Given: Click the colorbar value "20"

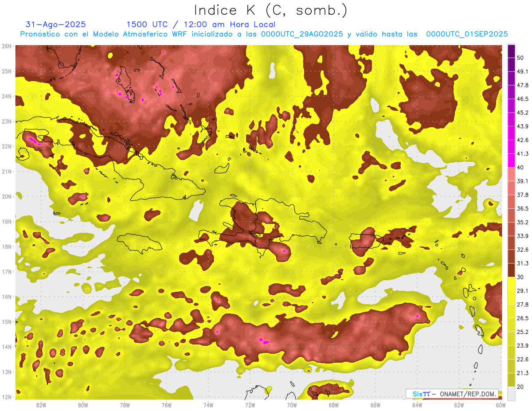Looking at the screenshot, I should (521, 387).
